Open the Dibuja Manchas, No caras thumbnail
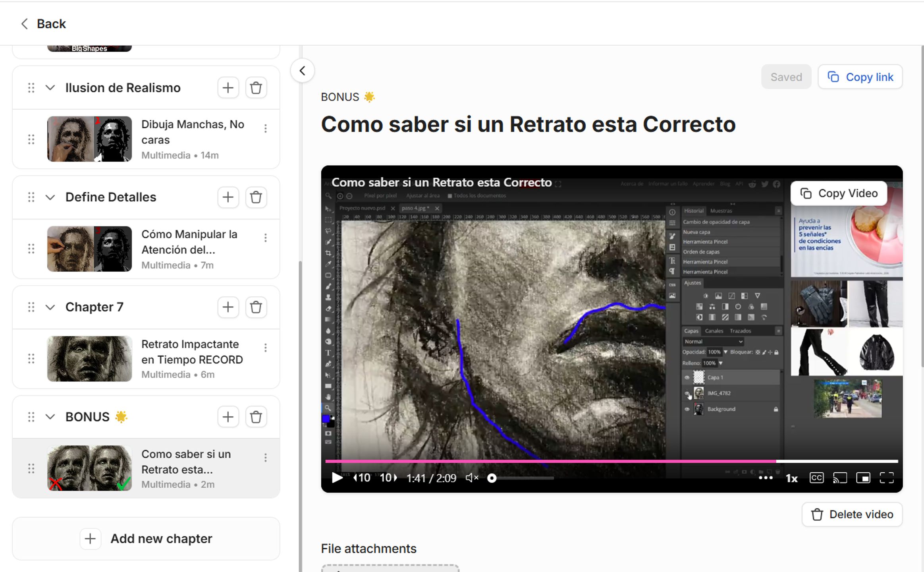The width and height of the screenshot is (924, 572). (89, 139)
